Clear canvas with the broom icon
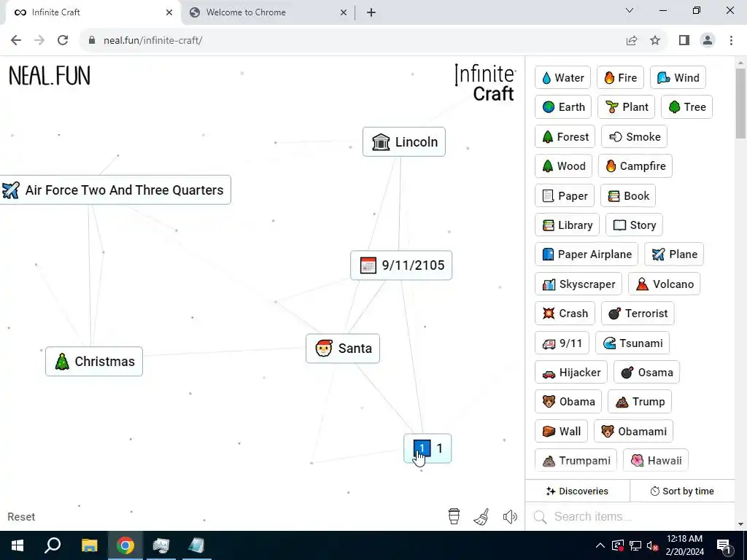The image size is (747, 560). pos(481,516)
